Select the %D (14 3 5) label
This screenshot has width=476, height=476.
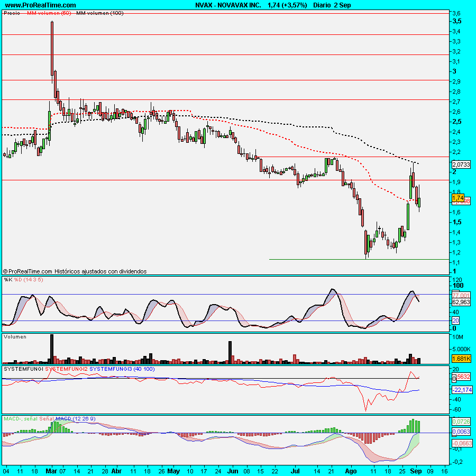point(29,280)
